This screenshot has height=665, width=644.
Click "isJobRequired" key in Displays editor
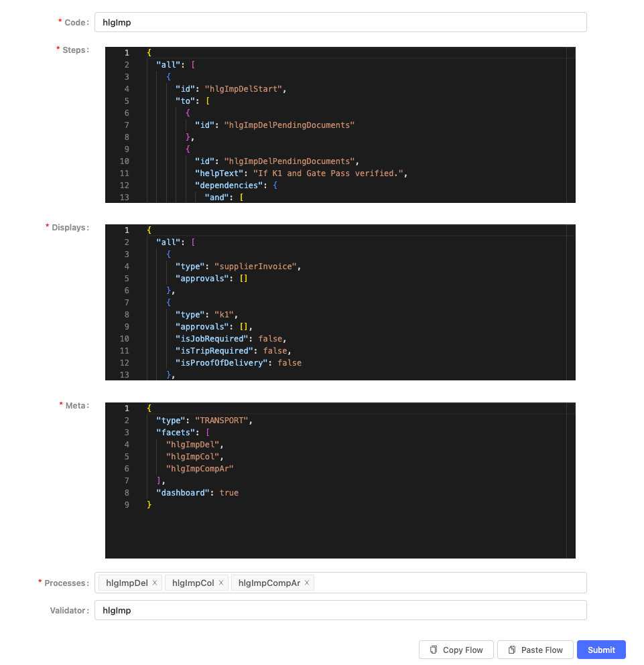coord(212,339)
